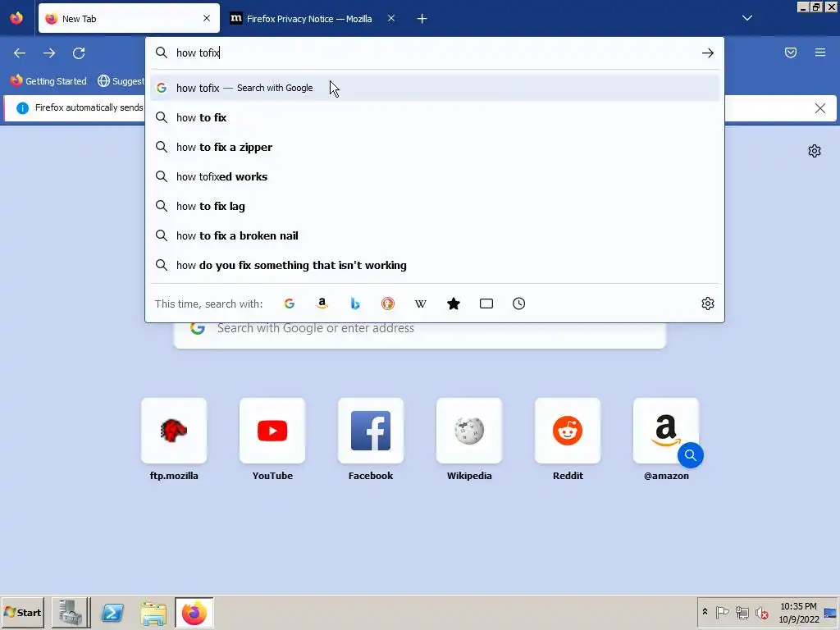Search open tabs with the tabs icon
Viewport: 840px width, 630px height.
486,304
